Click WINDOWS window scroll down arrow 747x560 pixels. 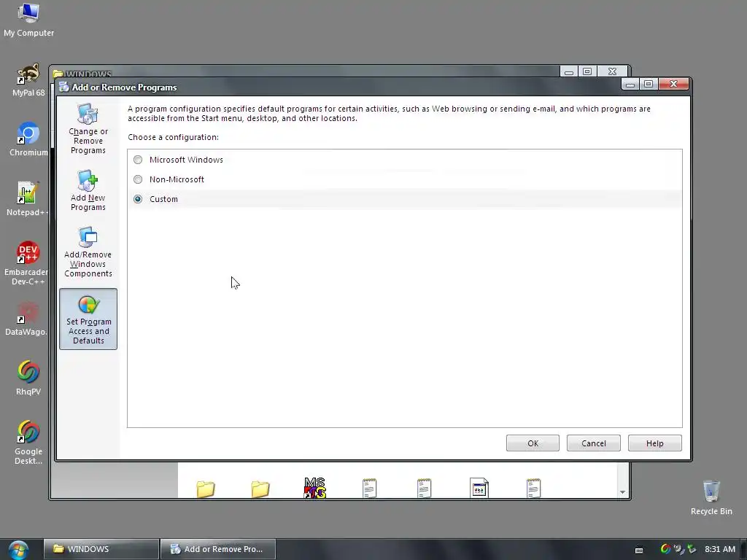click(623, 492)
